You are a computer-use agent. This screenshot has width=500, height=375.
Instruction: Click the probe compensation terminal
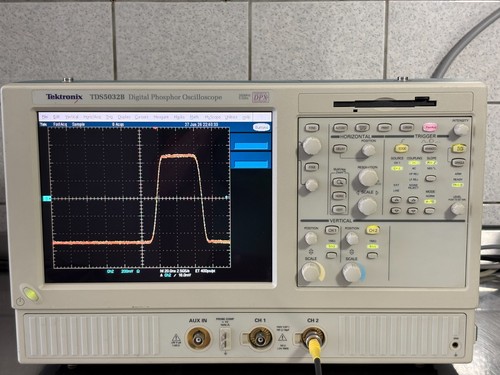point(225,340)
